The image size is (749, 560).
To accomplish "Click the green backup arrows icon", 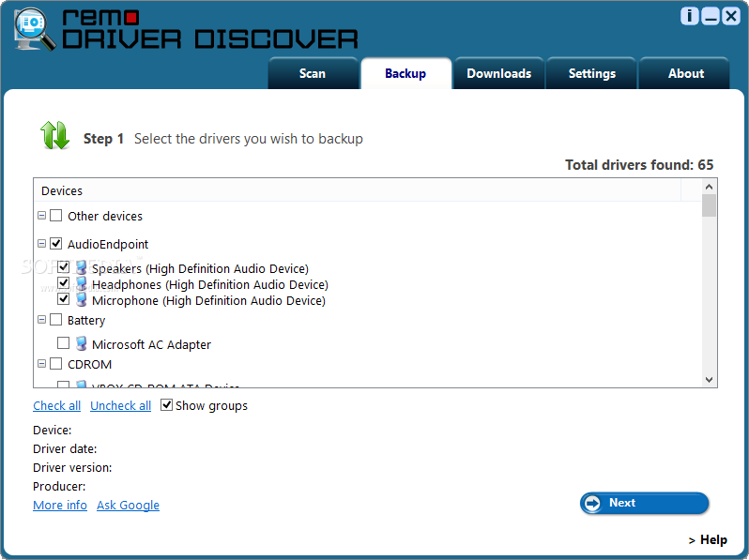I will 54,135.
